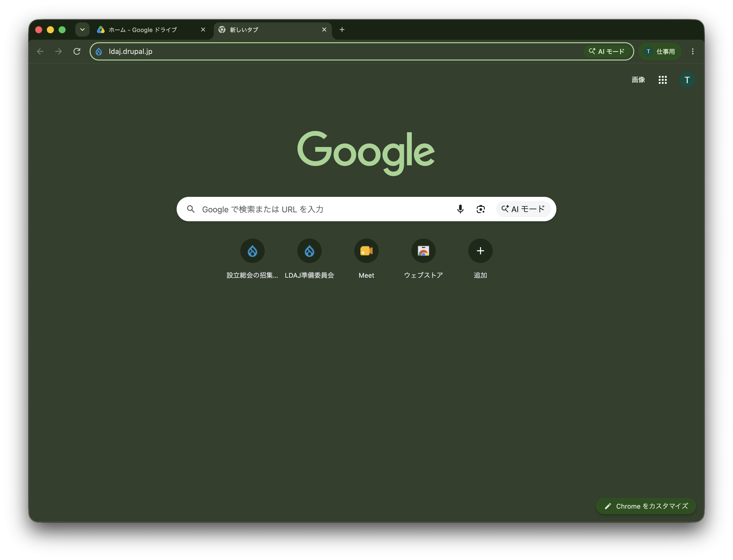
Task: Open the Google apps grid
Action: pyautogui.click(x=662, y=80)
